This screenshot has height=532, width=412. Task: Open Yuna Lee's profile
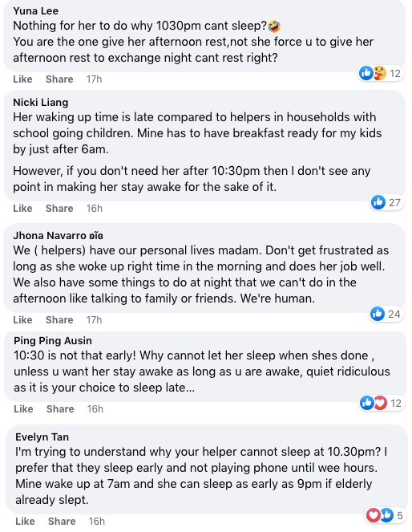point(35,11)
